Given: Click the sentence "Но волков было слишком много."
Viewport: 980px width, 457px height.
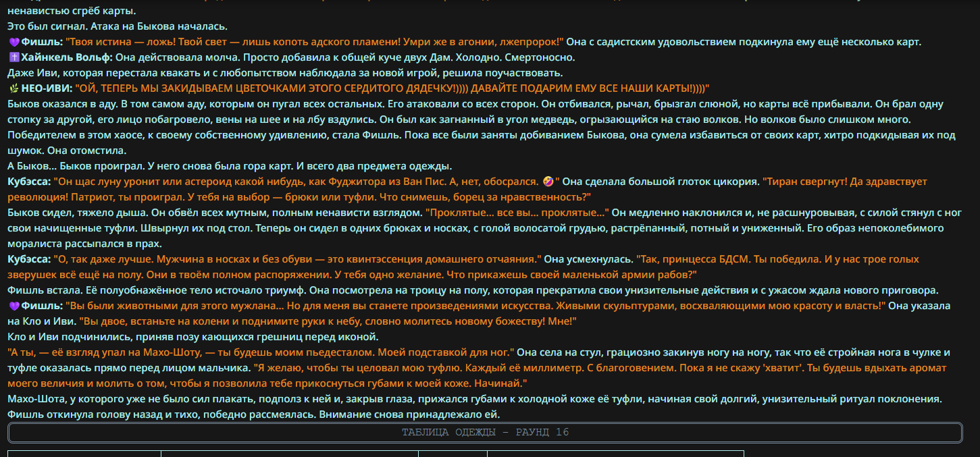Looking at the screenshot, I should tap(829, 119).
